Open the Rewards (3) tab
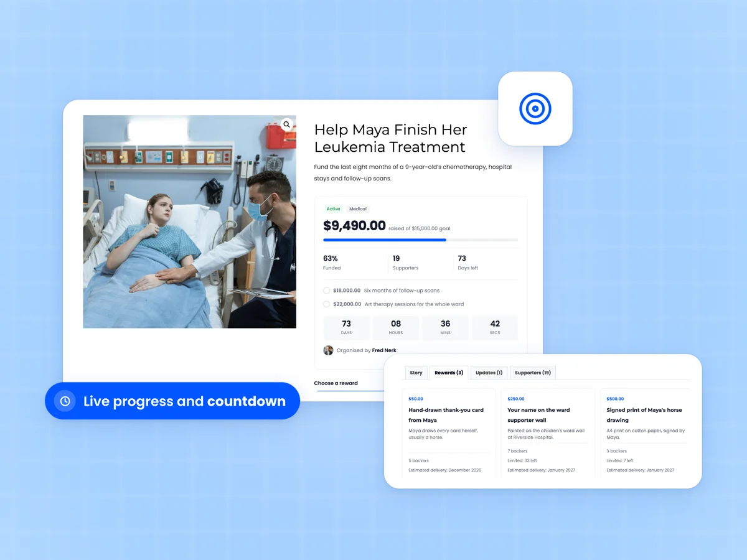This screenshot has height=560, width=747. (449, 373)
